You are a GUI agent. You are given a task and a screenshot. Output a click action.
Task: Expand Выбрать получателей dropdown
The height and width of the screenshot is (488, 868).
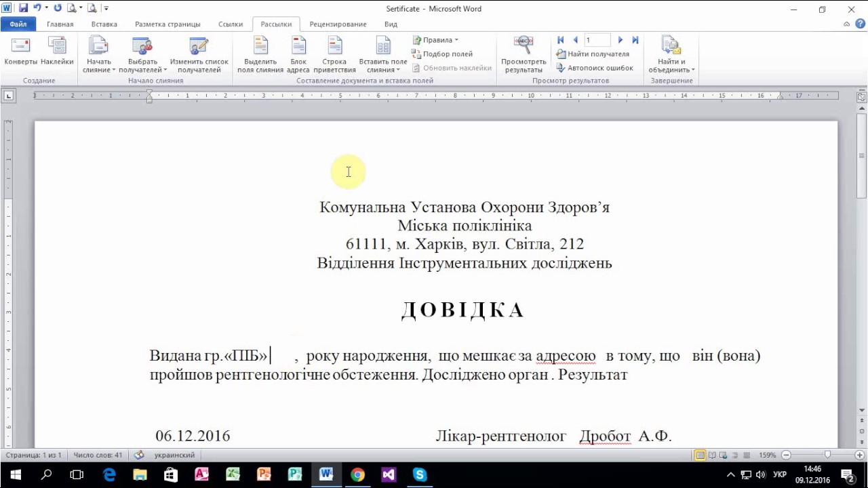coord(142,55)
